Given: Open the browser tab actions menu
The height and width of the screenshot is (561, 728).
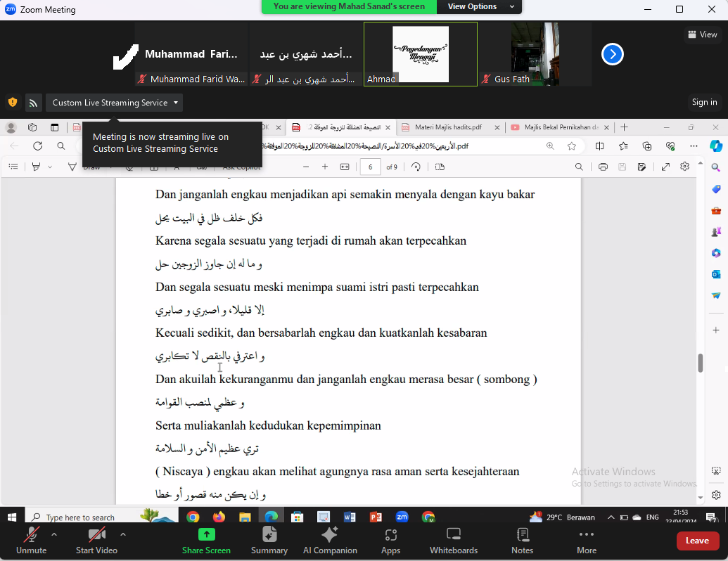Looking at the screenshot, I should 54,127.
